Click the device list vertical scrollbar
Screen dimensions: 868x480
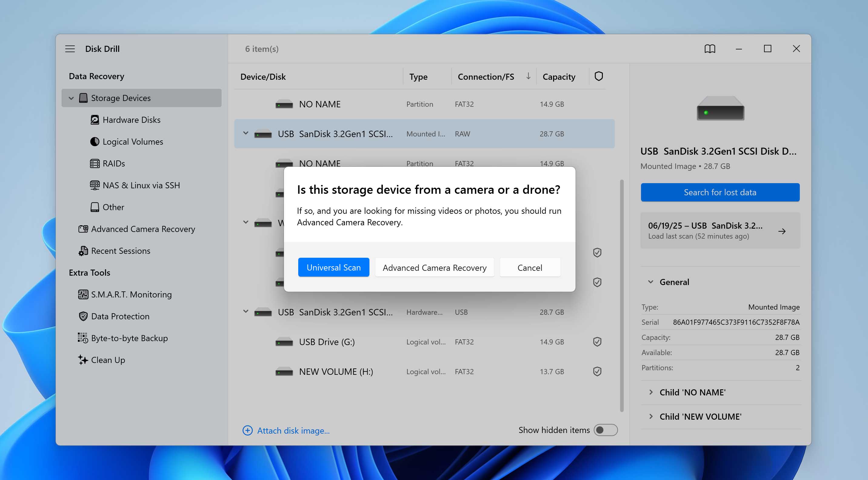point(622,296)
